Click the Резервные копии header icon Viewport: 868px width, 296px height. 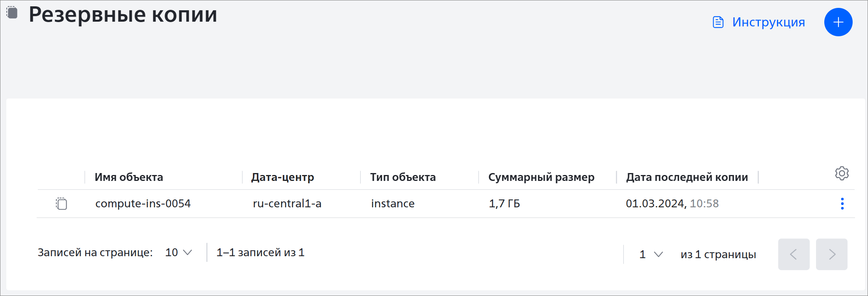[12, 12]
